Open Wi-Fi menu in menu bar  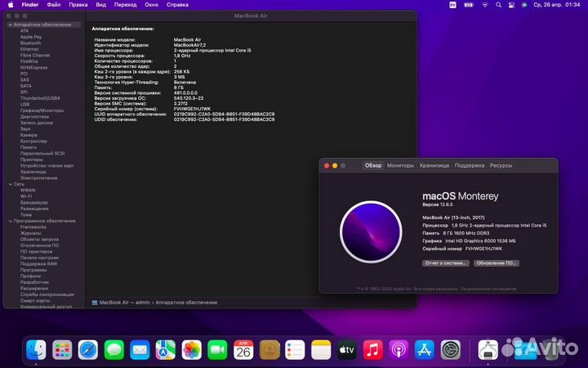coord(485,5)
